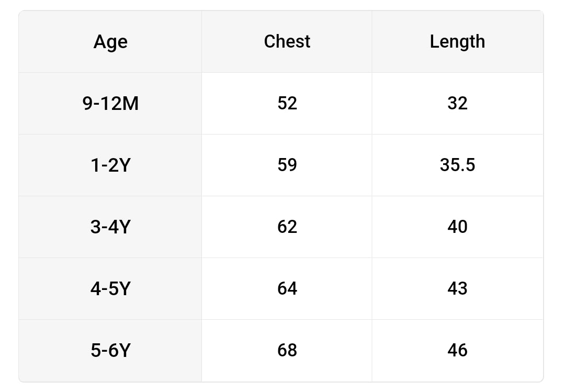Click length value 35.5 for 1-2Y

point(457,165)
